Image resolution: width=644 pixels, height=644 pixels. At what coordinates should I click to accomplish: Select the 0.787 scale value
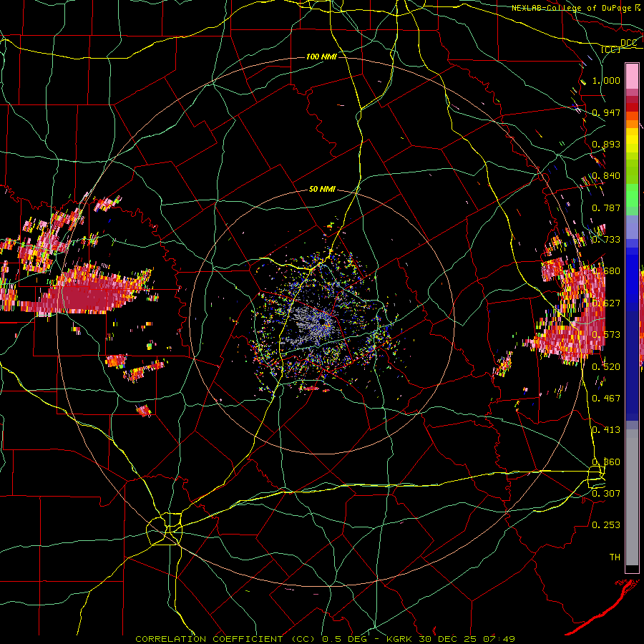coord(606,208)
